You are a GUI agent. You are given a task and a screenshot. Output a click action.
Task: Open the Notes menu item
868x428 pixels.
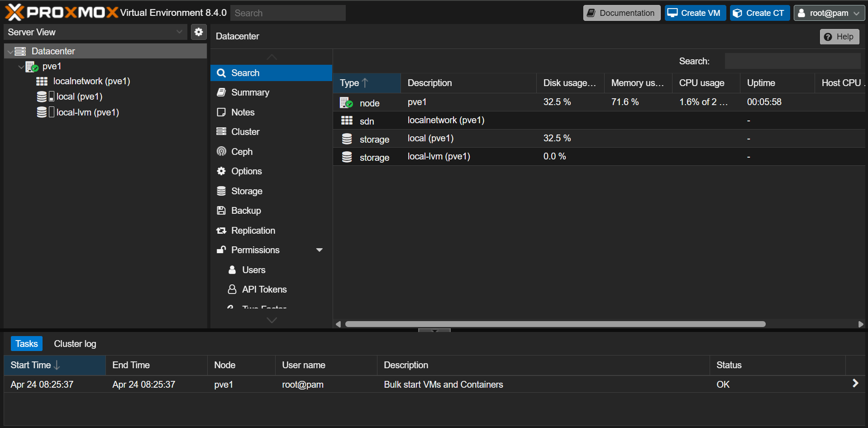pos(271,112)
